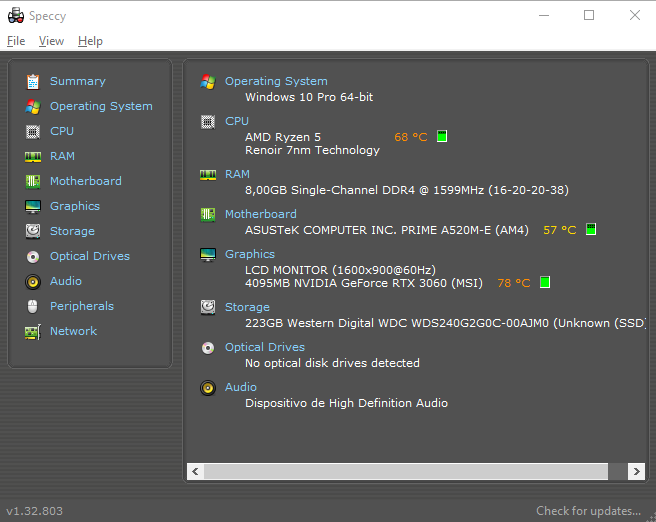Click the NVIDIA GeForce RTX 3060 text
The height and width of the screenshot is (522, 656).
tap(364, 283)
